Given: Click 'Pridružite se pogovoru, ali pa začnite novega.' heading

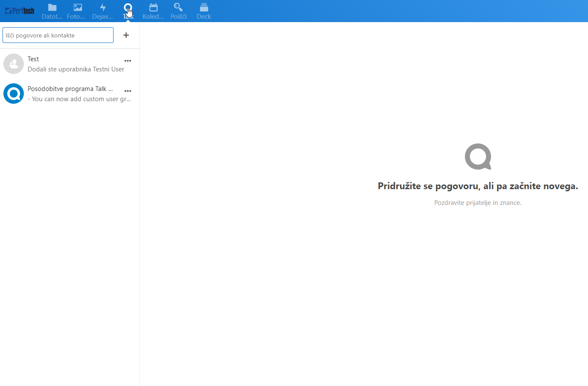Looking at the screenshot, I should [478, 186].
